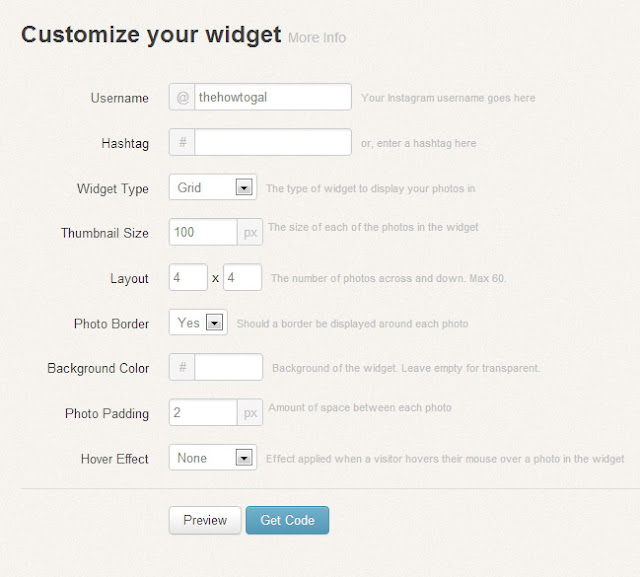Focus the Username text field
This screenshot has width=640, height=577.
[x=273, y=97]
